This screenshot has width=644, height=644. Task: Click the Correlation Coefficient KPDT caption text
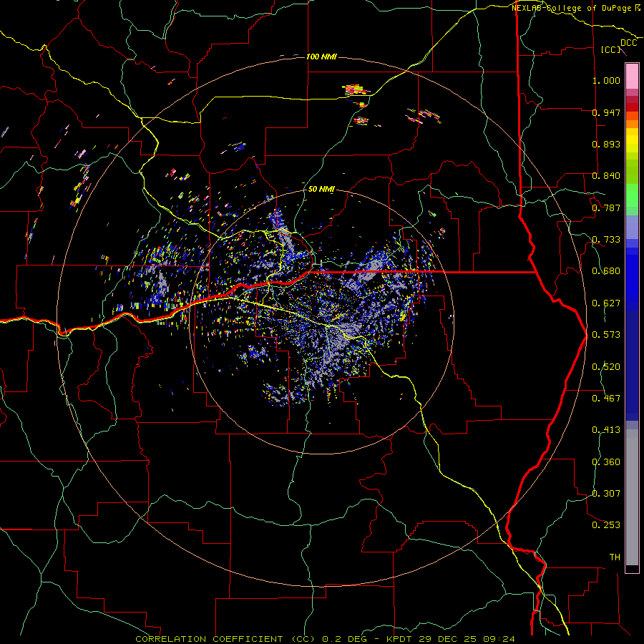[x=325, y=639]
